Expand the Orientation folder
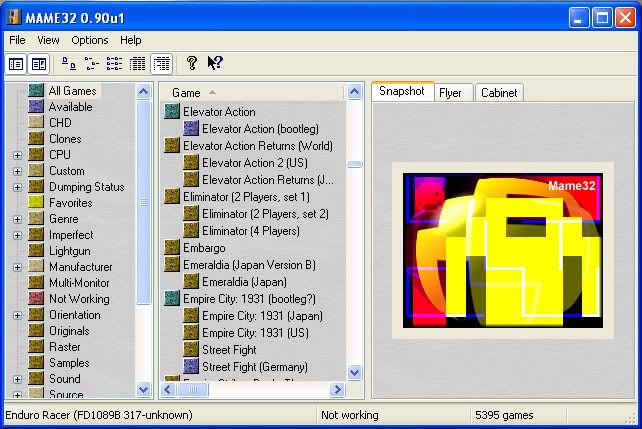642x429 pixels. (17, 315)
